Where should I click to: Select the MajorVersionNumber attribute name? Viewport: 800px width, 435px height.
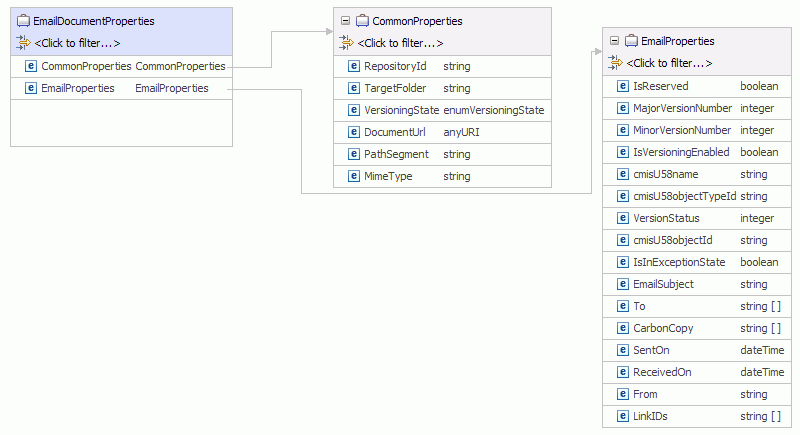click(682, 108)
